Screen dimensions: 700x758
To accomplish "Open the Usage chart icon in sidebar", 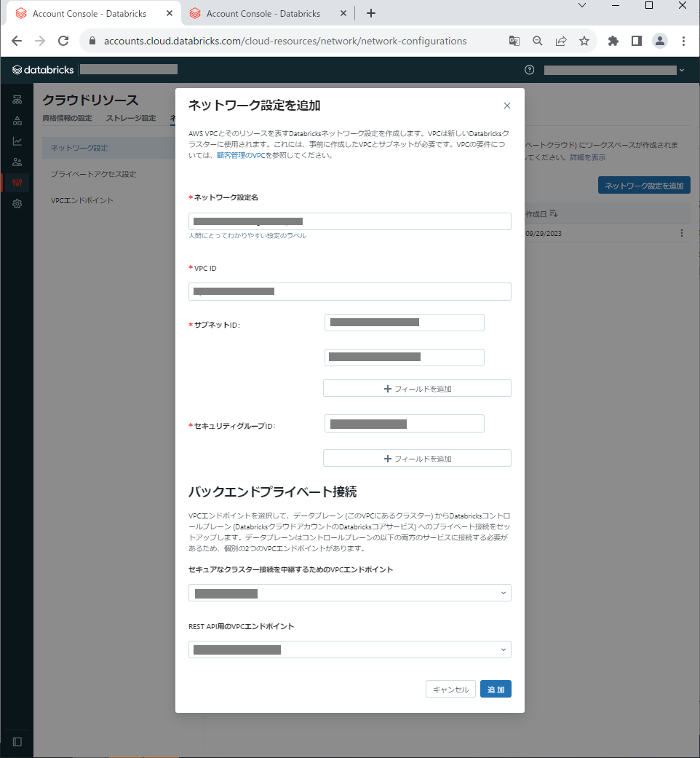I will pos(17,141).
